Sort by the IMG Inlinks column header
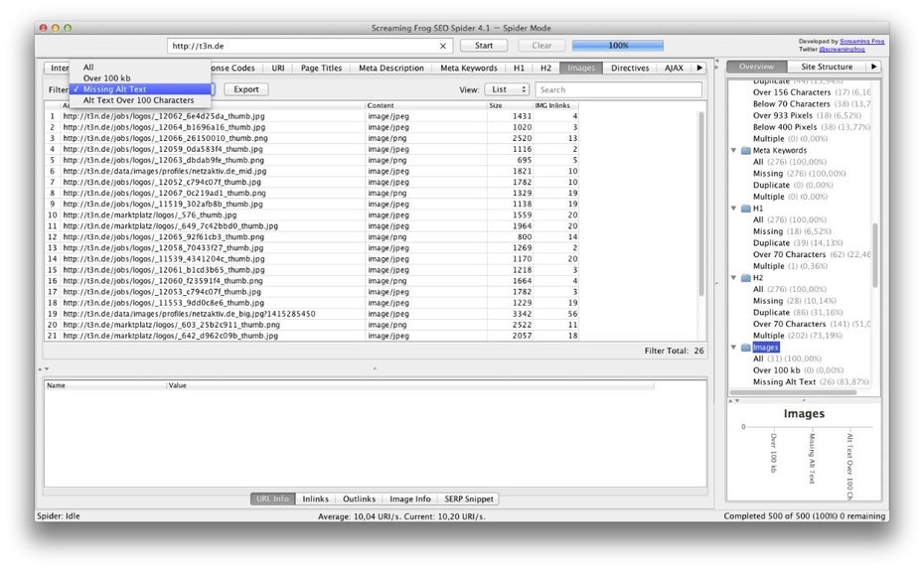The height and width of the screenshot is (570, 924). pos(555,105)
